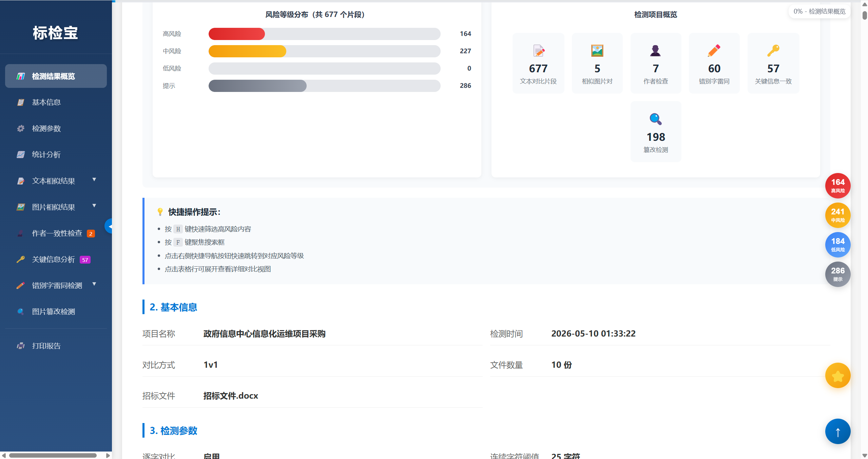868x459 pixels.
Task: Click the 60 错别字雷同 card count
Action: point(714,69)
